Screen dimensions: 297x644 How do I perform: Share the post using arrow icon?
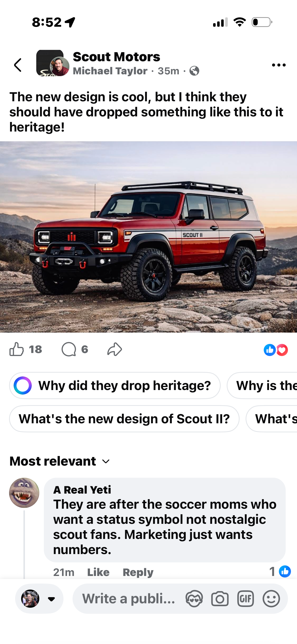tap(115, 349)
